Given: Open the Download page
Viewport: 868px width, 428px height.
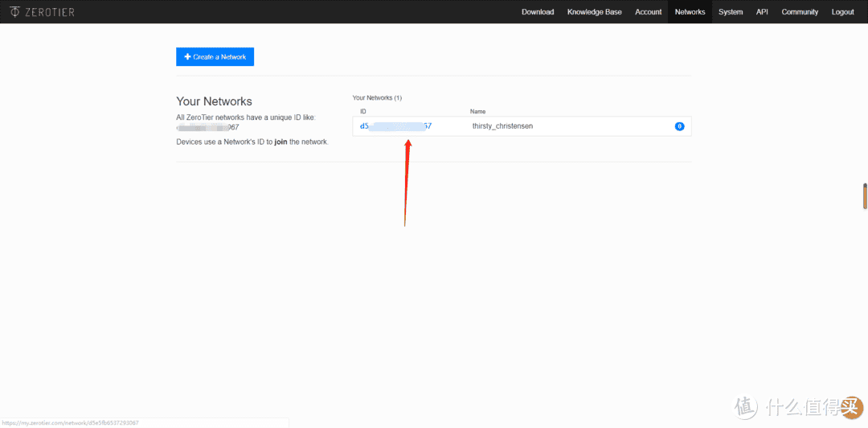Looking at the screenshot, I should pyautogui.click(x=538, y=11).
